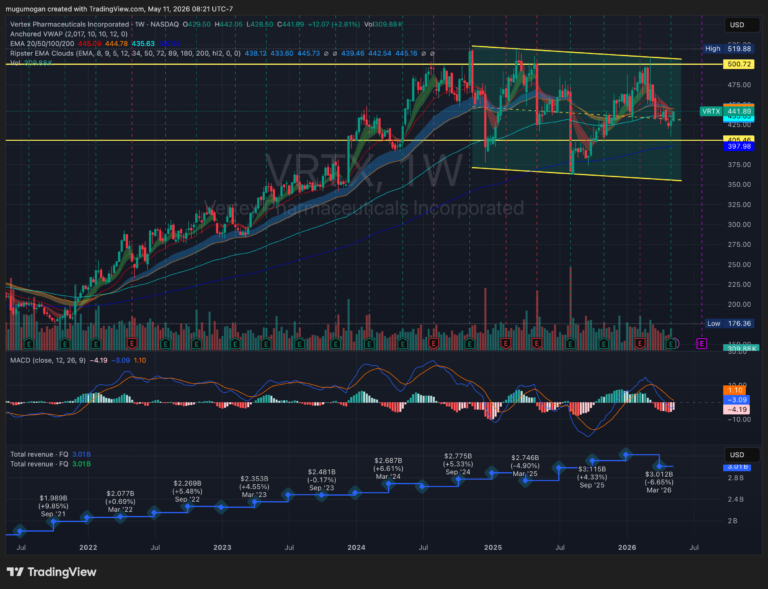Click the revenue diamond marker above Mar '26
This screenshot has height=589, width=768.
[x=659, y=467]
